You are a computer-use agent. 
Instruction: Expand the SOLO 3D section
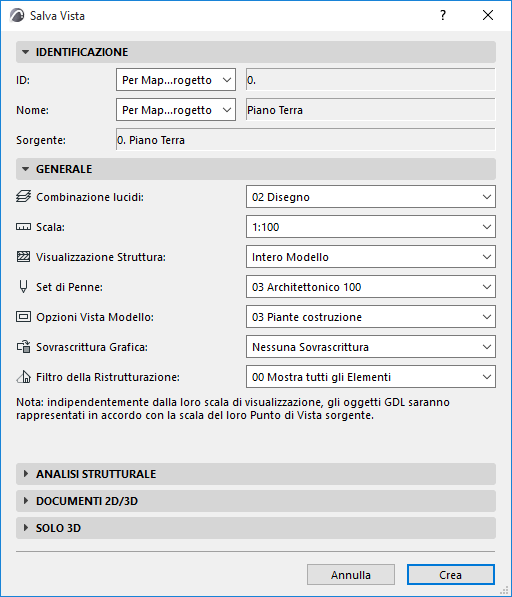[x=256, y=528]
